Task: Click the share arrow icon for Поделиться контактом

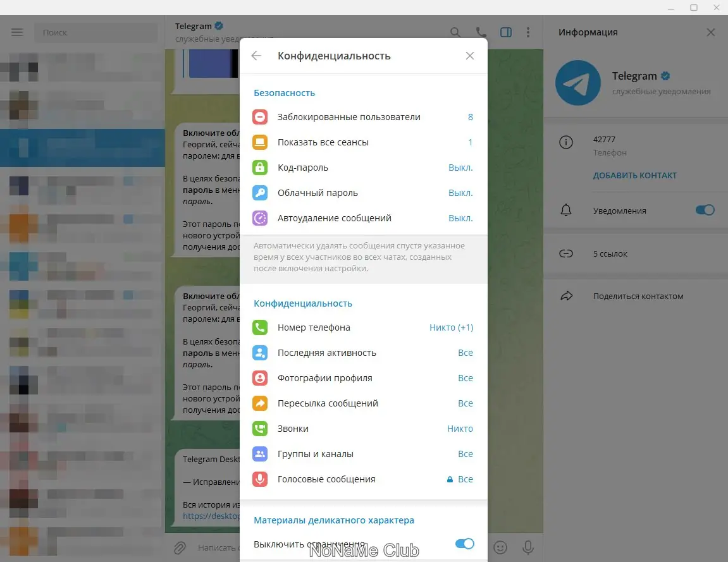Action: pos(567,296)
